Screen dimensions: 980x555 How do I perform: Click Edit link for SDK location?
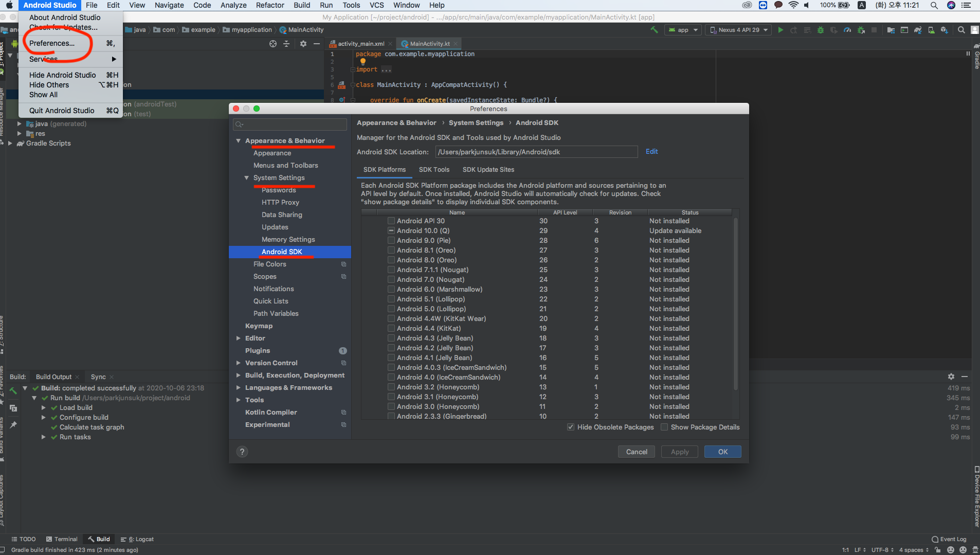(651, 151)
